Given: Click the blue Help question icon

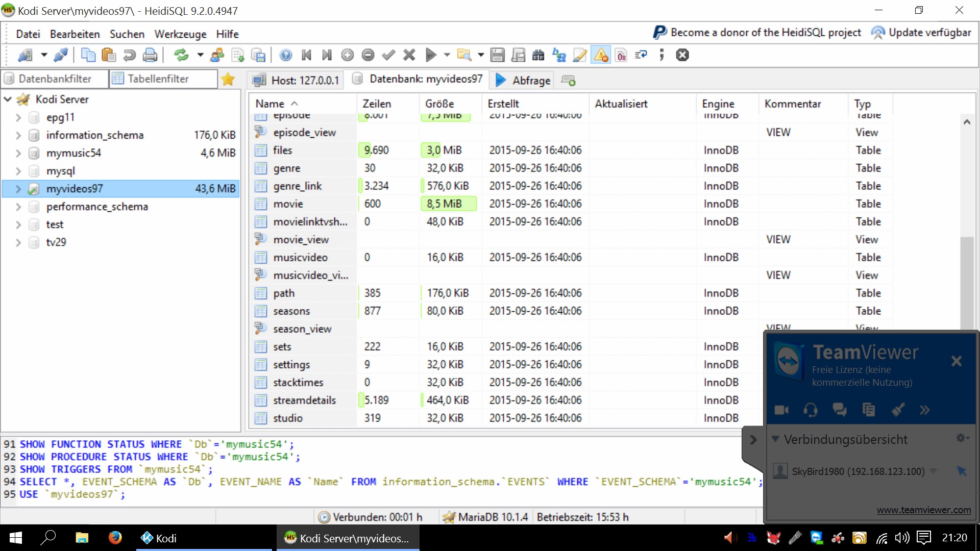Looking at the screenshot, I should (x=286, y=55).
